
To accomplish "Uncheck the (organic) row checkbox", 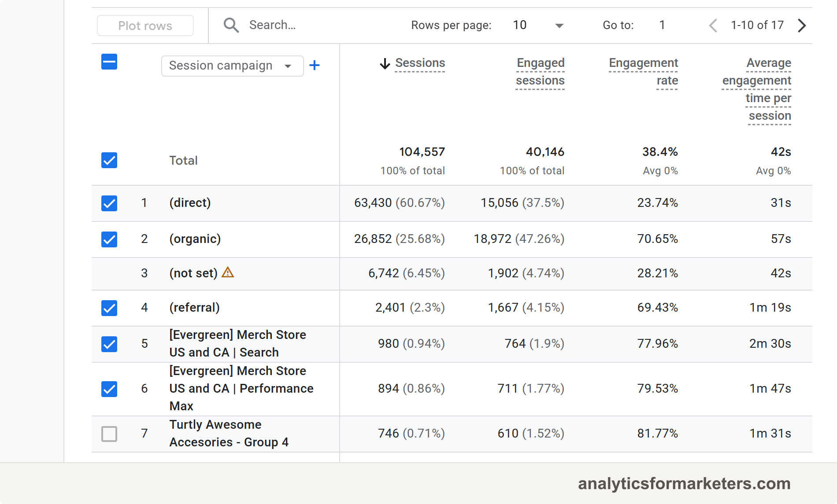I will coord(109,239).
